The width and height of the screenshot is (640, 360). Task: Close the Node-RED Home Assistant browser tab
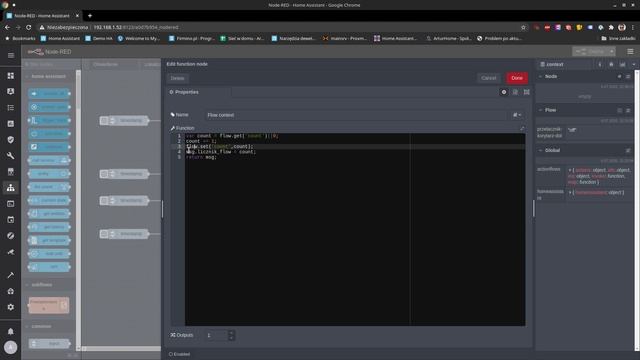pos(77,16)
